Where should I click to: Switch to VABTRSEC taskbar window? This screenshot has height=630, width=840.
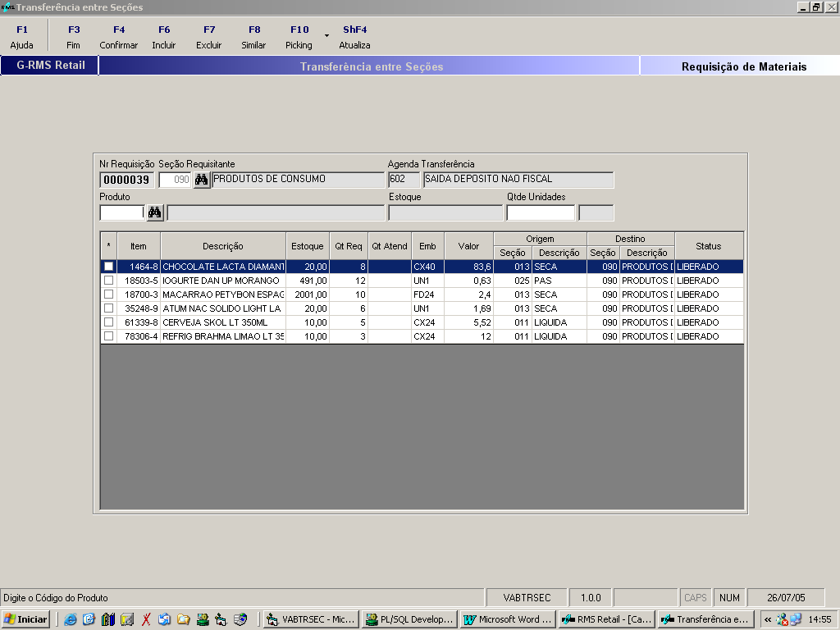point(311,619)
